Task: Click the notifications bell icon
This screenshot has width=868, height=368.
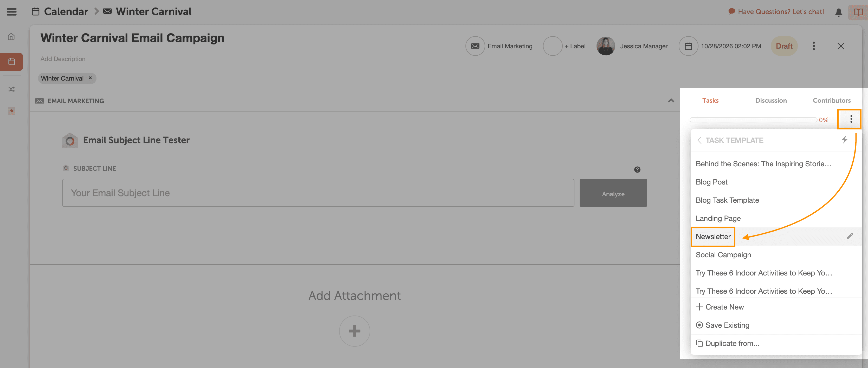Action: (838, 12)
